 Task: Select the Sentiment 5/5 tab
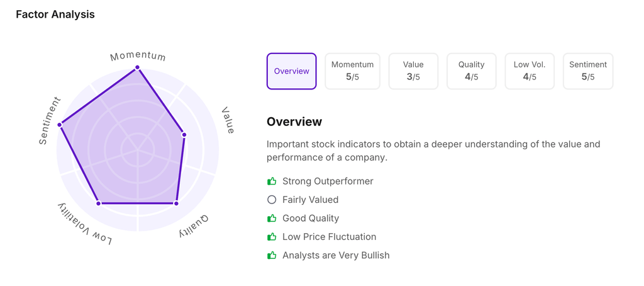coord(588,71)
